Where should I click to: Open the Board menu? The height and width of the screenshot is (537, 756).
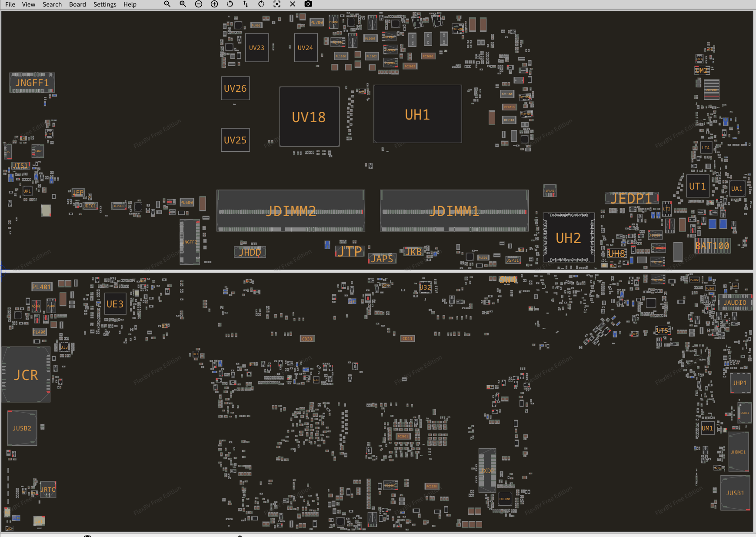click(77, 4)
